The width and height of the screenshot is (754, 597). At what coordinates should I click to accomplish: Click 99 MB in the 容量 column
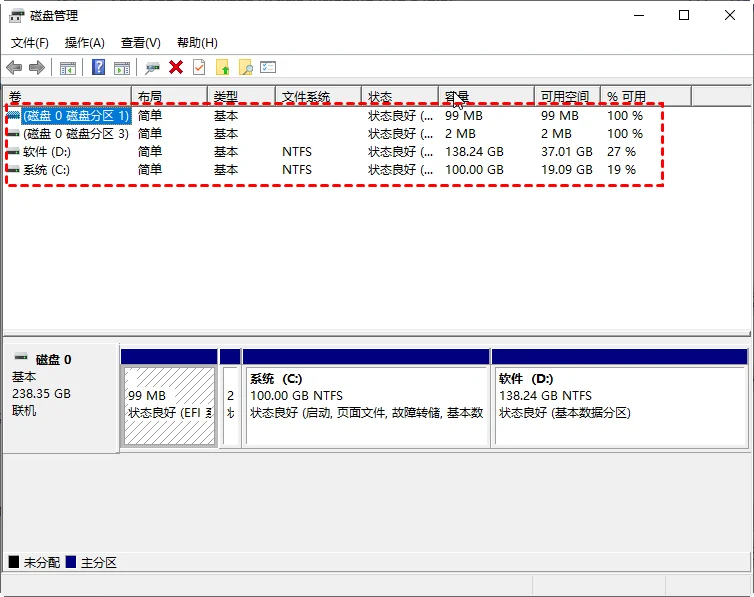coord(464,116)
